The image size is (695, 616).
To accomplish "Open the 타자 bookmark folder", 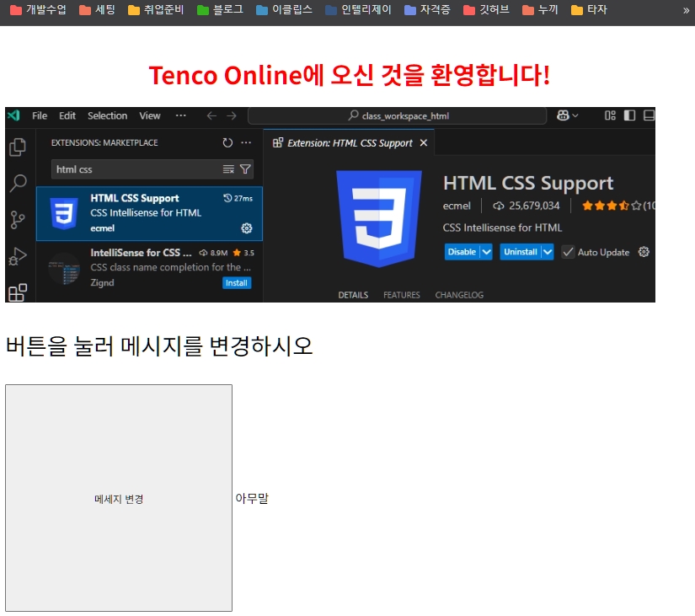I will click(589, 10).
